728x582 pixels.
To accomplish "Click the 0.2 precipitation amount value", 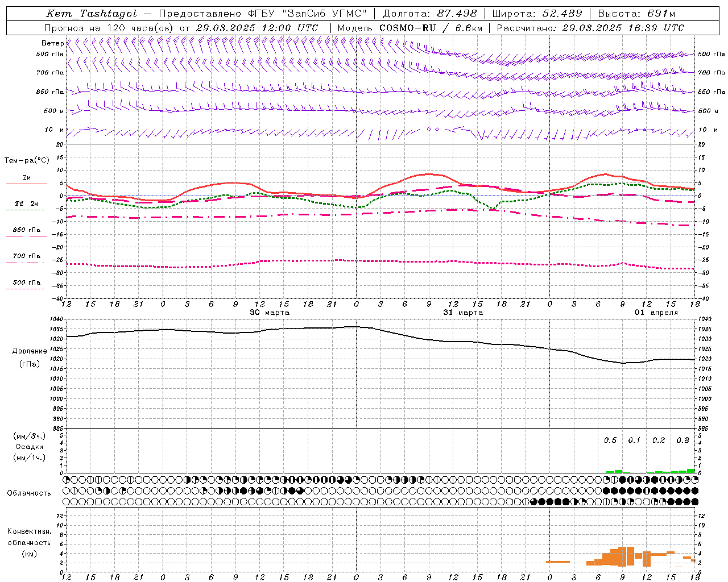I will (659, 440).
